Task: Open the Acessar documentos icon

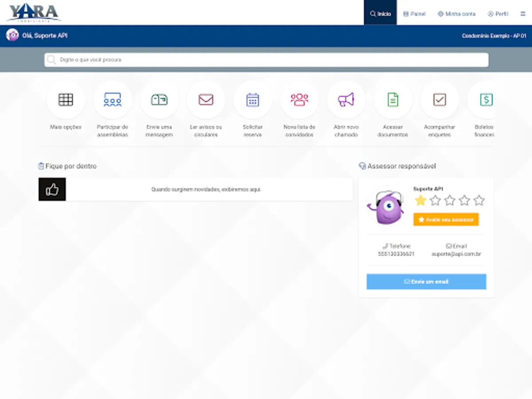Action: tap(393, 100)
